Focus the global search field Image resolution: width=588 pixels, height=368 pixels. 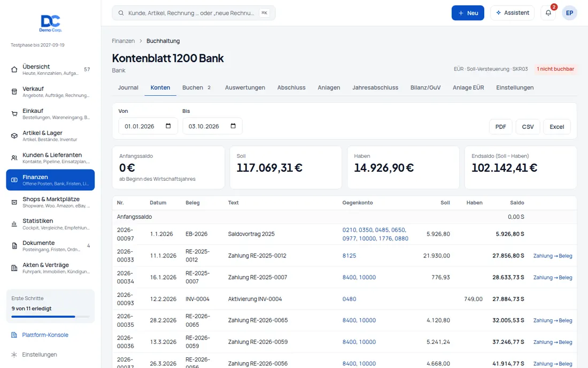(194, 13)
